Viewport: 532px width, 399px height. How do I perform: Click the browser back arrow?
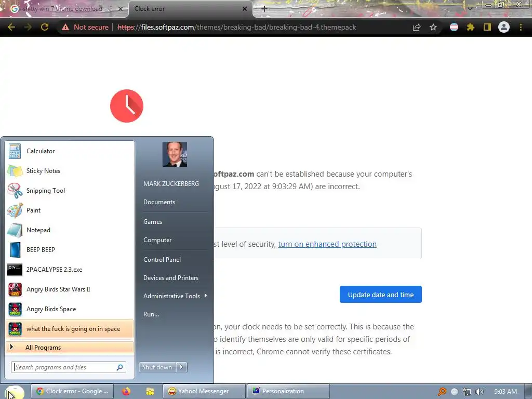[11, 27]
